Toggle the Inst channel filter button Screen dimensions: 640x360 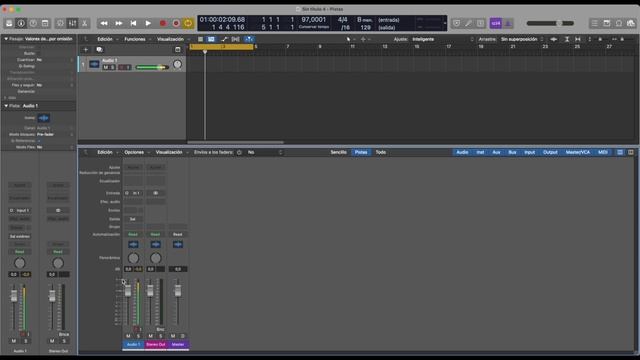coord(480,152)
